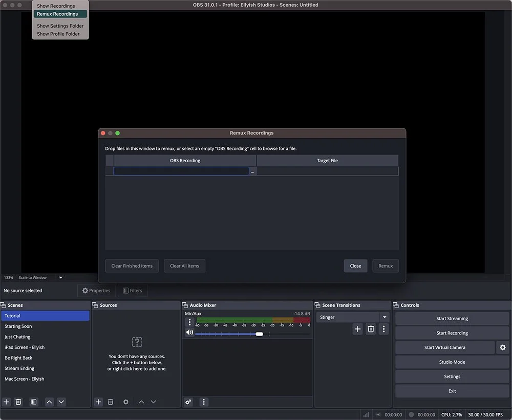This screenshot has width=512, height=420.
Task: Close the Remux Recordings dialog
Action: 356,266
